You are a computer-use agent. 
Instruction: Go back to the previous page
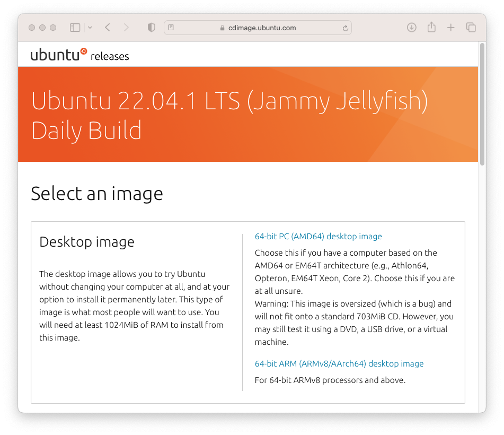tap(108, 28)
